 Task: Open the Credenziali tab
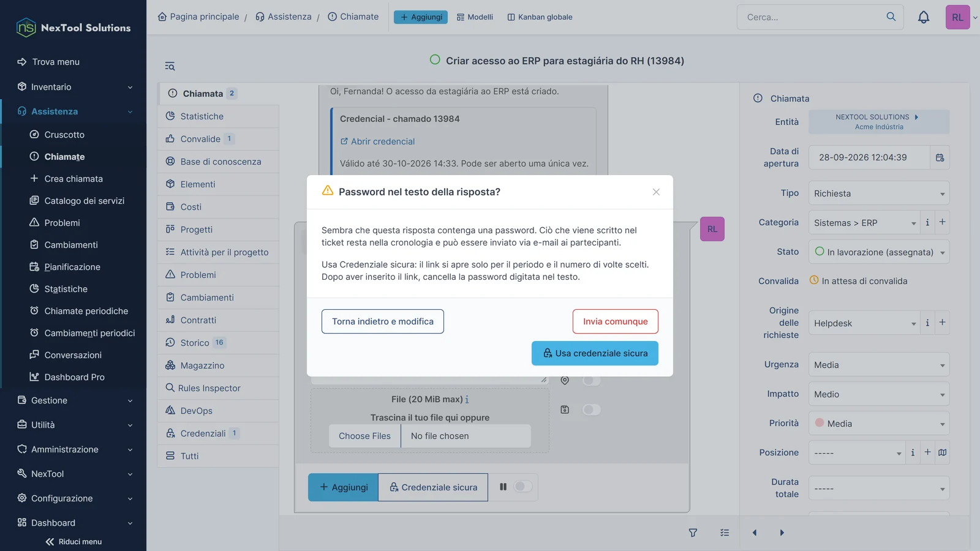(219, 433)
